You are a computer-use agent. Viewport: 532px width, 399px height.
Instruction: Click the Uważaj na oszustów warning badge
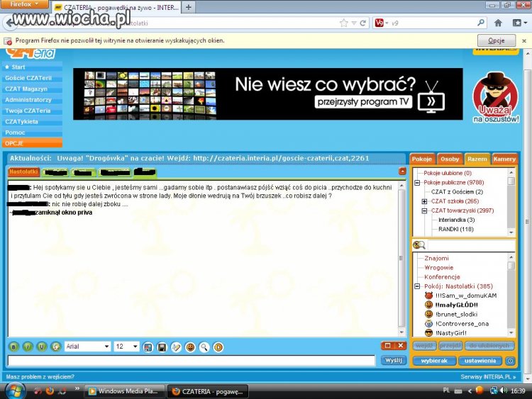tap(496, 98)
